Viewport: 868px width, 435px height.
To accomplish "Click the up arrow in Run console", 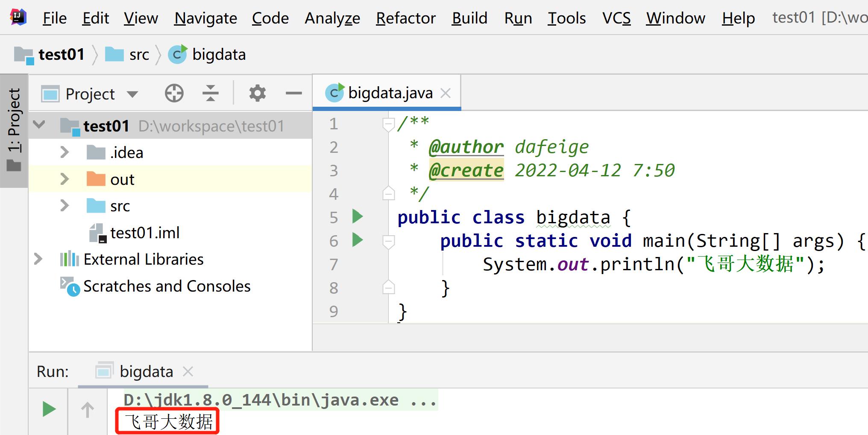I will point(88,410).
